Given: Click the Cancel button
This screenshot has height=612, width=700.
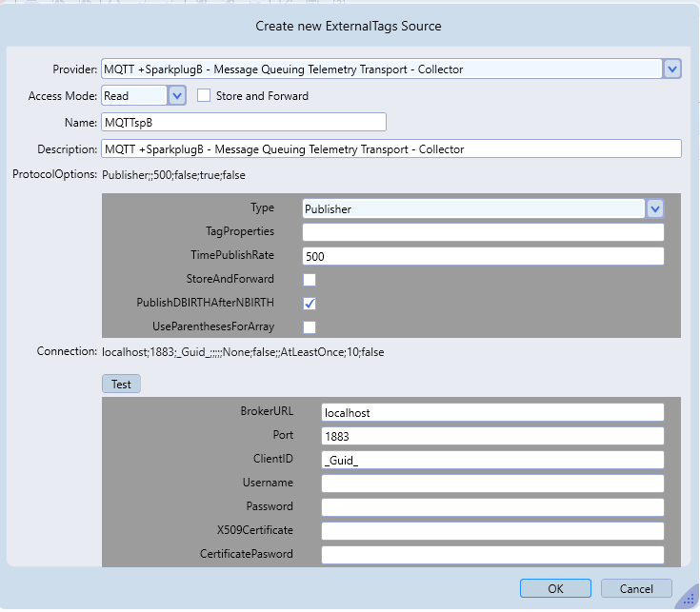Looking at the screenshot, I should (x=637, y=588).
